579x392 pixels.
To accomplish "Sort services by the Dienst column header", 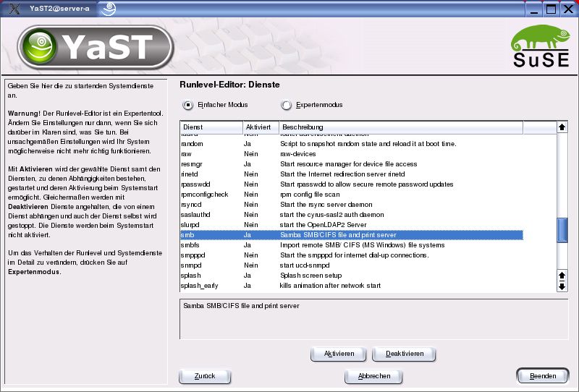I will (211, 127).
